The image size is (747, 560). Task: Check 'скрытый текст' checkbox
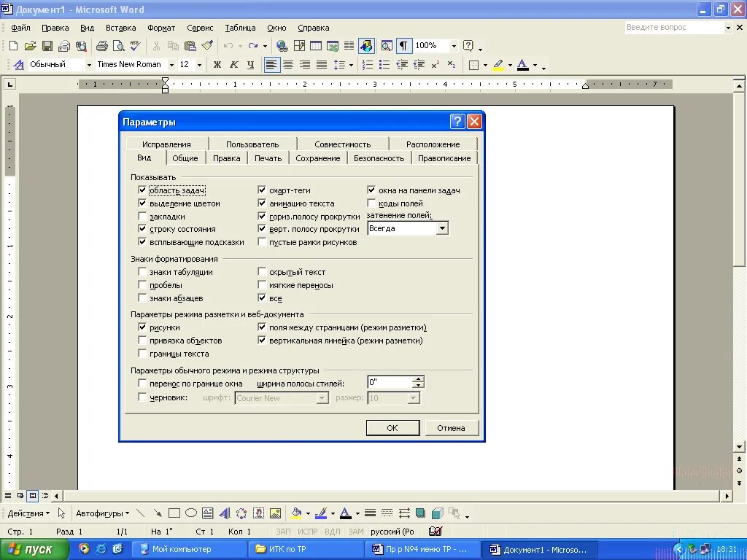262,271
